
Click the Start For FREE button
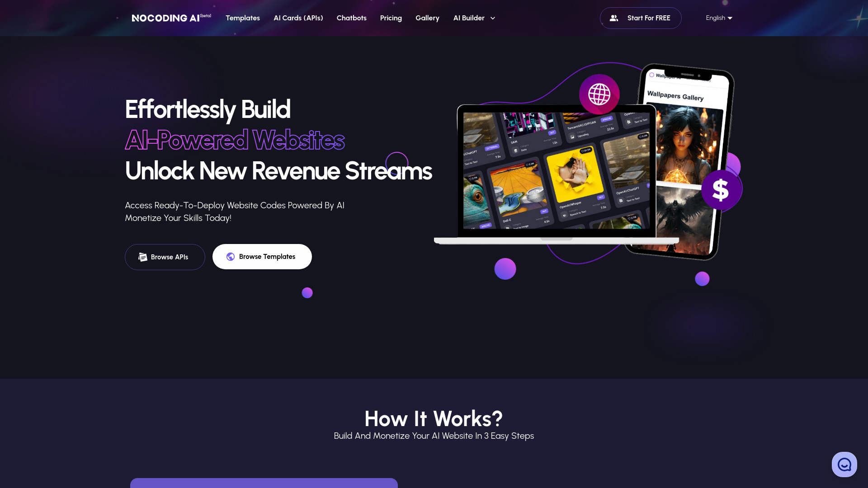click(x=641, y=18)
